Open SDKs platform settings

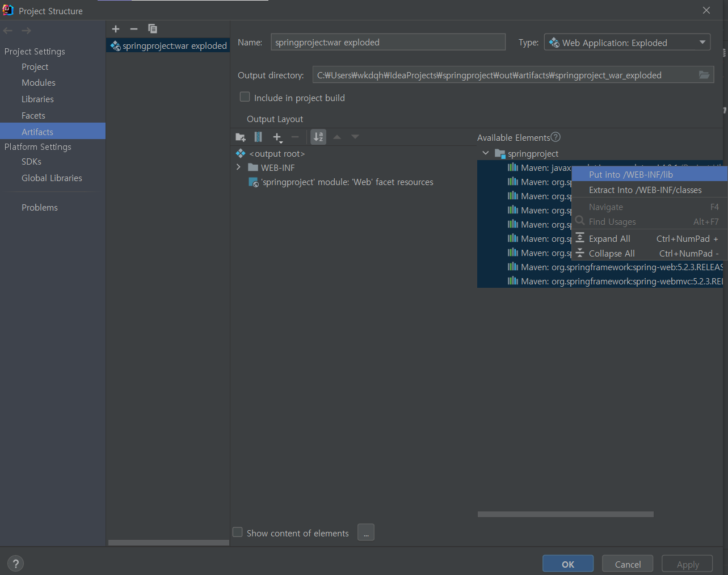click(31, 162)
